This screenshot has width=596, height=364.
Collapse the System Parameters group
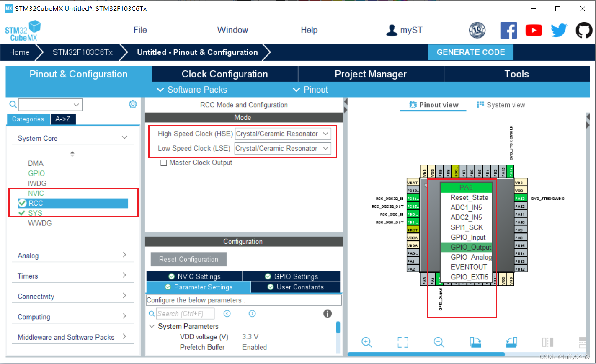pos(152,326)
